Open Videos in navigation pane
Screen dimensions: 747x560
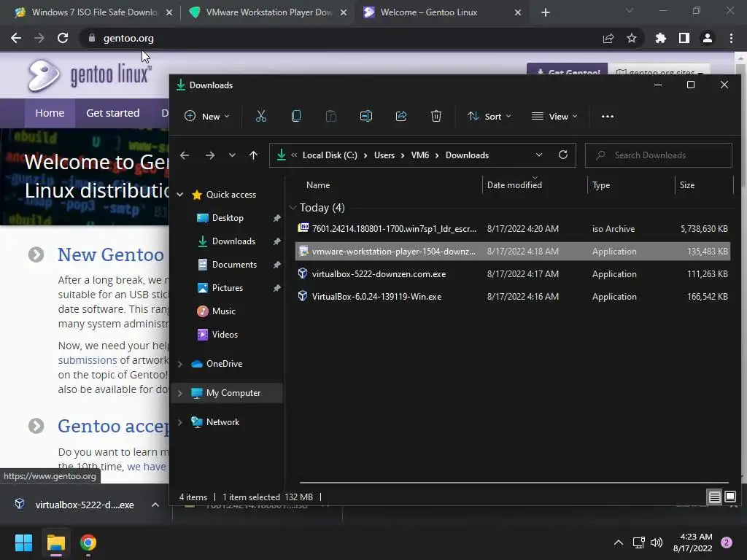tap(225, 334)
